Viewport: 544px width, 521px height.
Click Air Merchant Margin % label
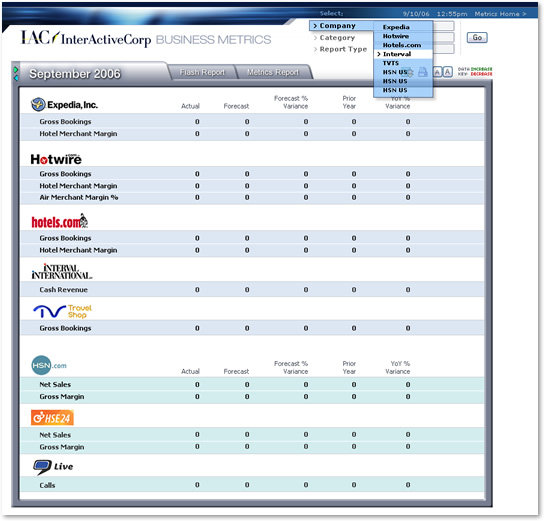click(79, 197)
